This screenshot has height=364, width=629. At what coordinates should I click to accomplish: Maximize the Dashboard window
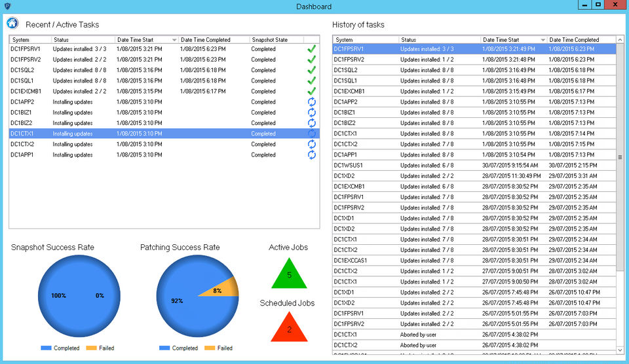(x=598, y=5)
